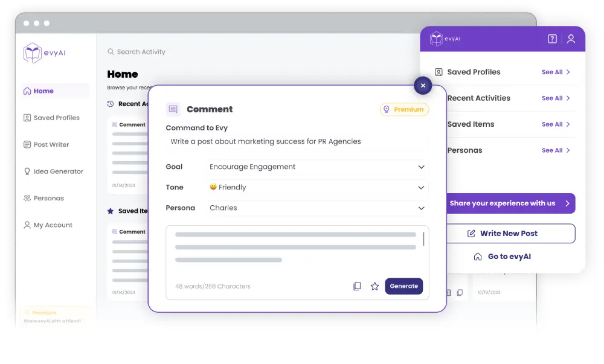Screen dimensions: 604x364
Task: Close the Comment dialog with X button
Action: [x=423, y=86]
